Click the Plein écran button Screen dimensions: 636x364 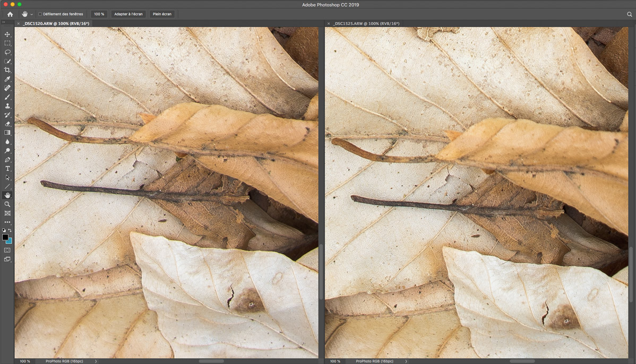tap(162, 14)
